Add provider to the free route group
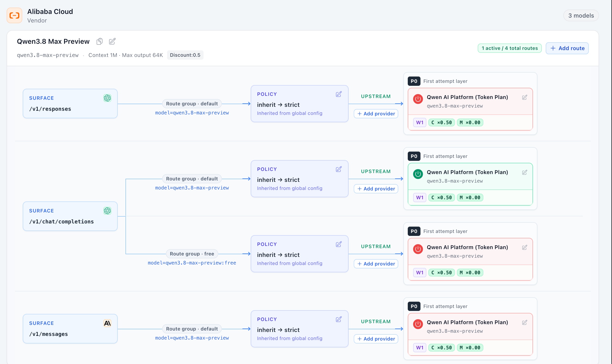612x364 pixels. coord(376,264)
